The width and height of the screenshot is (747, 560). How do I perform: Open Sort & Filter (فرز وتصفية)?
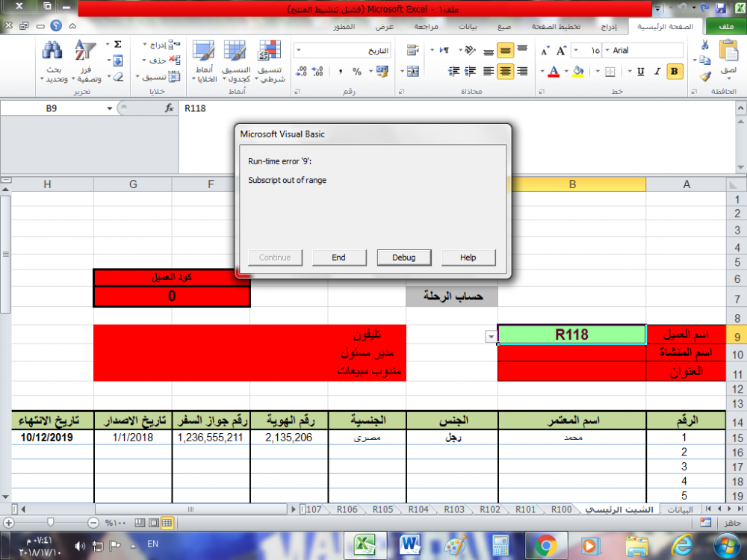tap(86, 62)
